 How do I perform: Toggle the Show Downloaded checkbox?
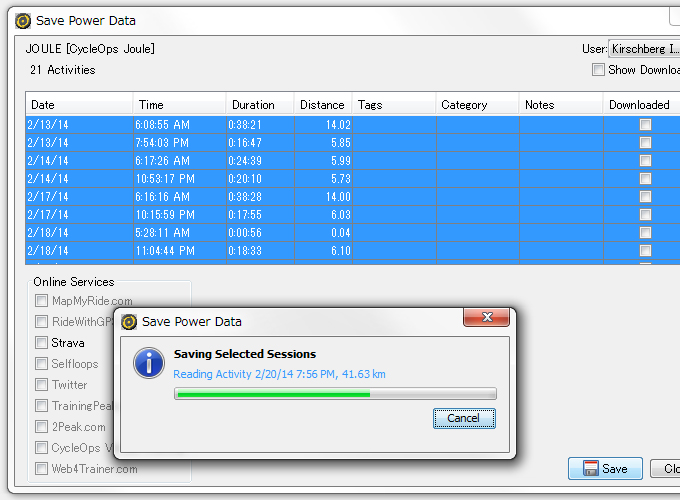[598, 70]
